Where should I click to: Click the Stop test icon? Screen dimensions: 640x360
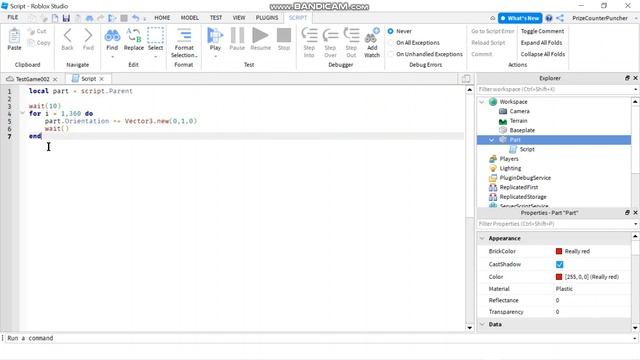(284, 36)
